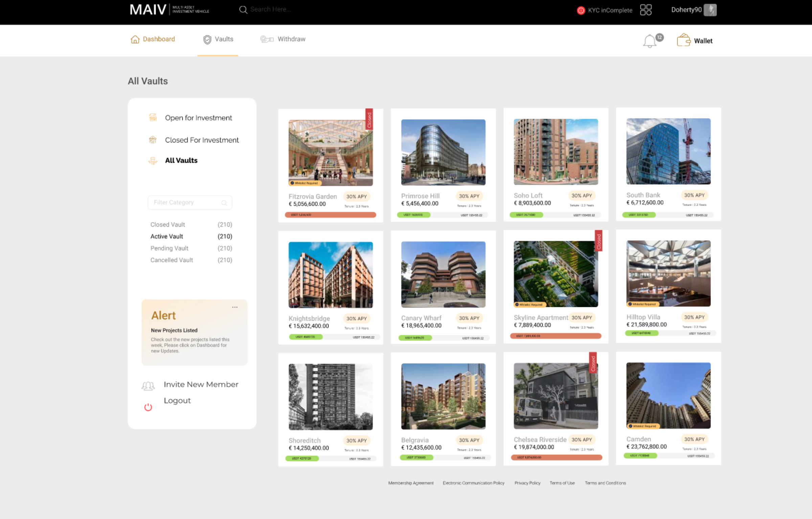The width and height of the screenshot is (812, 519).
Task: Click Hilltop Villa price €21,589,800.00
Action: (646, 324)
